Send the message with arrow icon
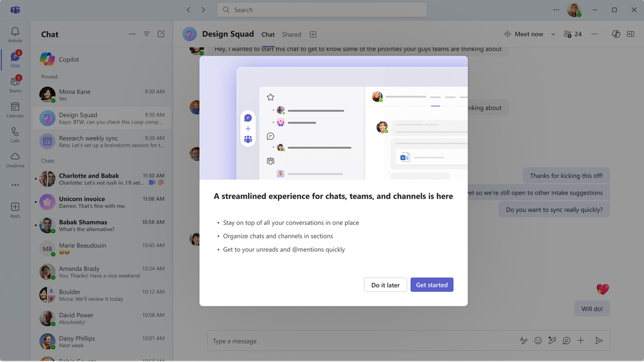 pyautogui.click(x=600, y=340)
